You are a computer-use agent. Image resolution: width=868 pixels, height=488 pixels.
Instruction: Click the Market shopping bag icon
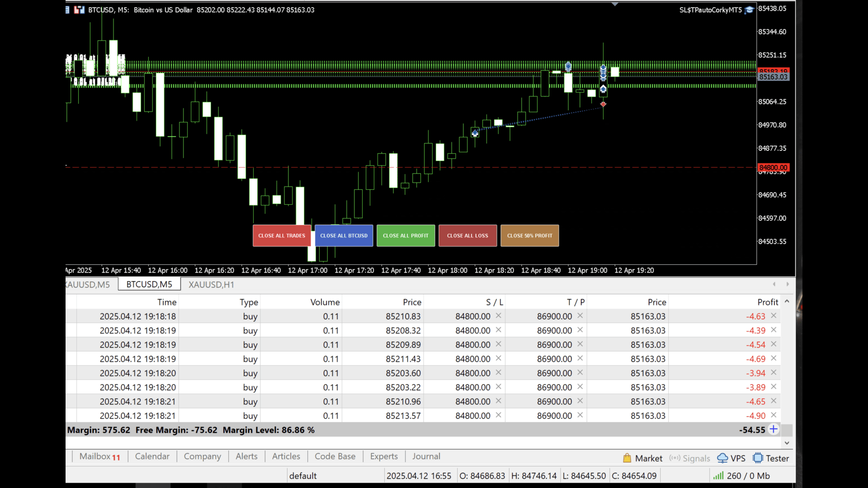627,458
